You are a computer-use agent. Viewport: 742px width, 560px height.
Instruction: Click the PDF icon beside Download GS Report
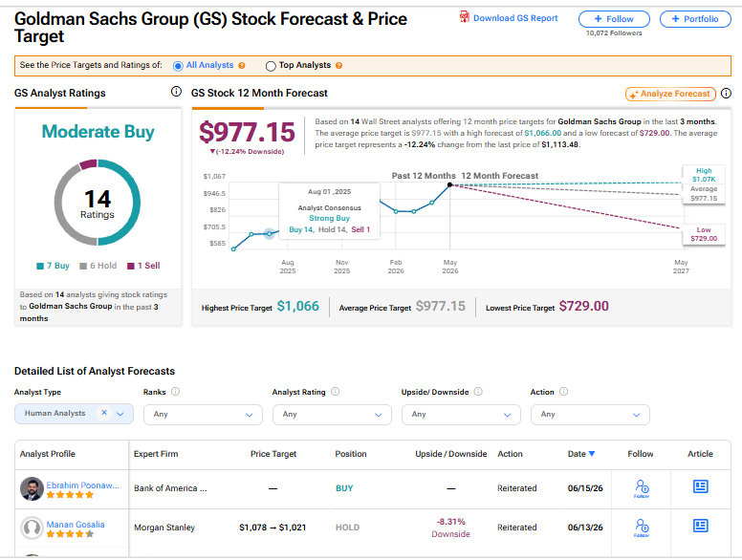[x=464, y=17]
